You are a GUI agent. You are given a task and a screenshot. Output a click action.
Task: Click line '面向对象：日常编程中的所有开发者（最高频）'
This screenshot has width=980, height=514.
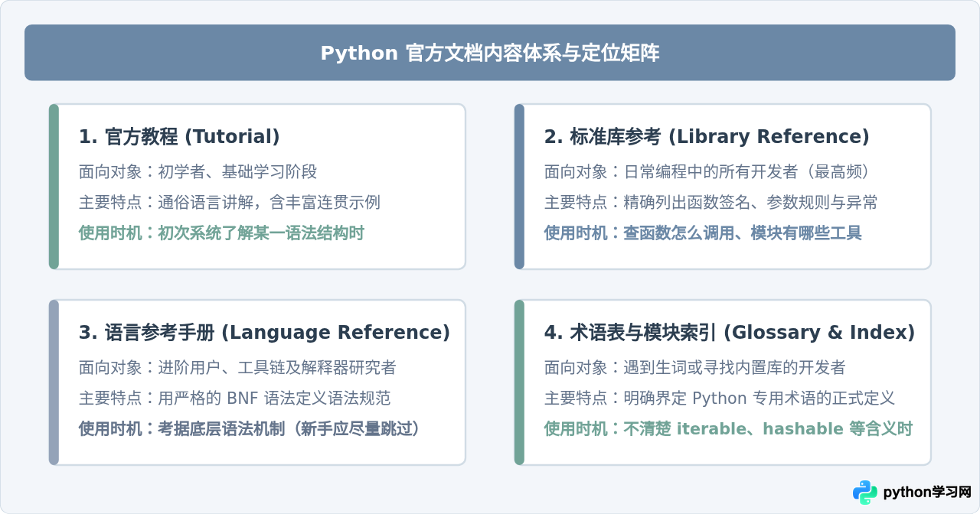(x=708, y=171)
